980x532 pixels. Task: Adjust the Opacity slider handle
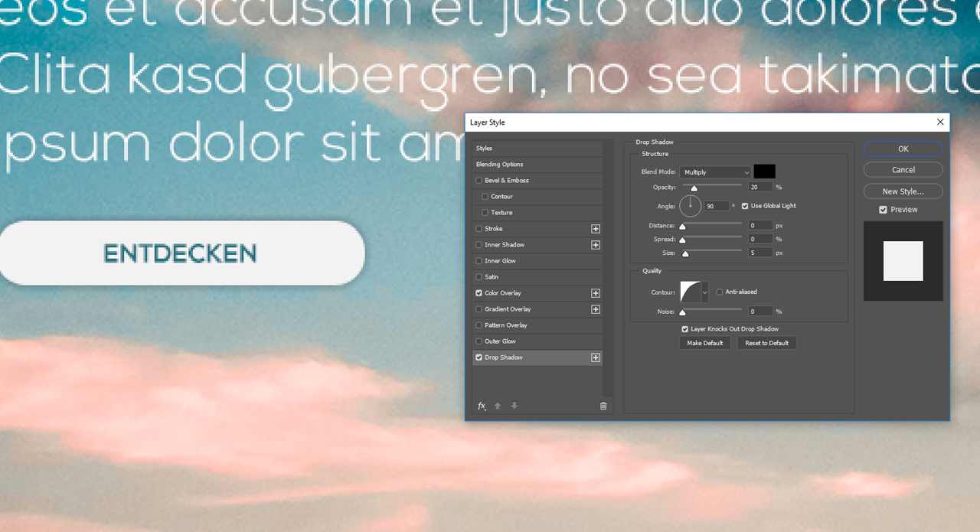694,188
